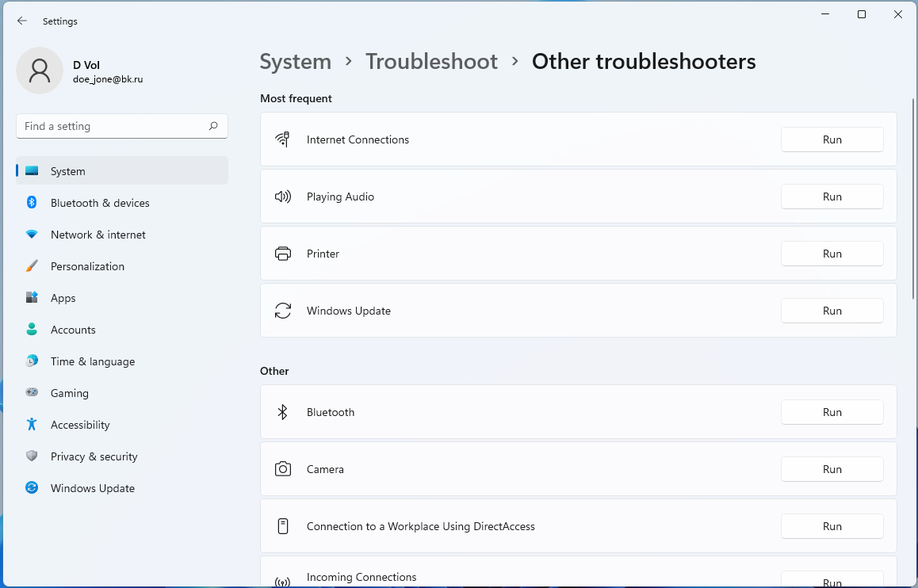Open Privacy & security settings
Image resolution: width=918 pixels, height=588 pixels.
(x=122, y=456)
